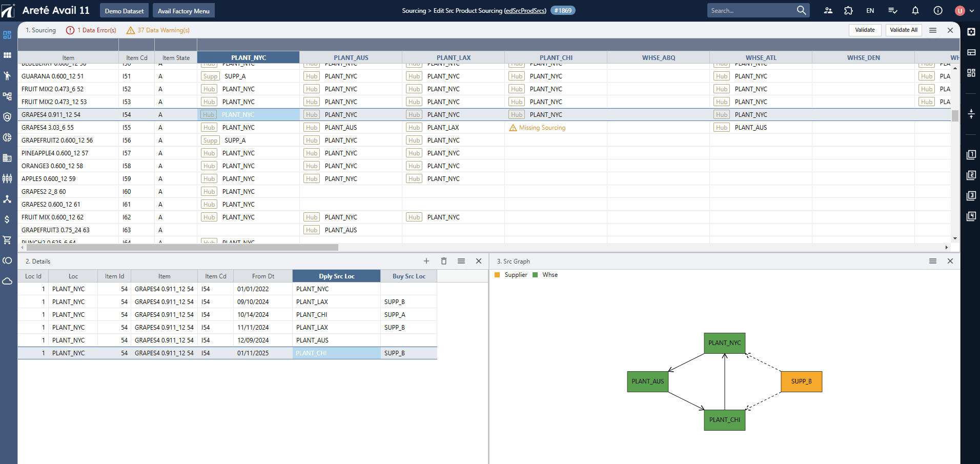
Task: Select the SUPP_B node in graph
Action: tap(801, 381)
